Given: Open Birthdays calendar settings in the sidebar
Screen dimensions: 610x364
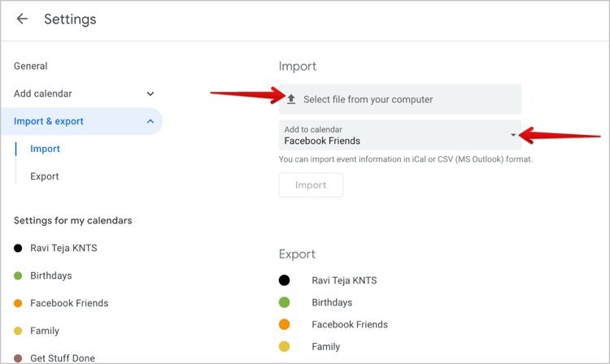Looking at the screenshot, I should [51, 275].
